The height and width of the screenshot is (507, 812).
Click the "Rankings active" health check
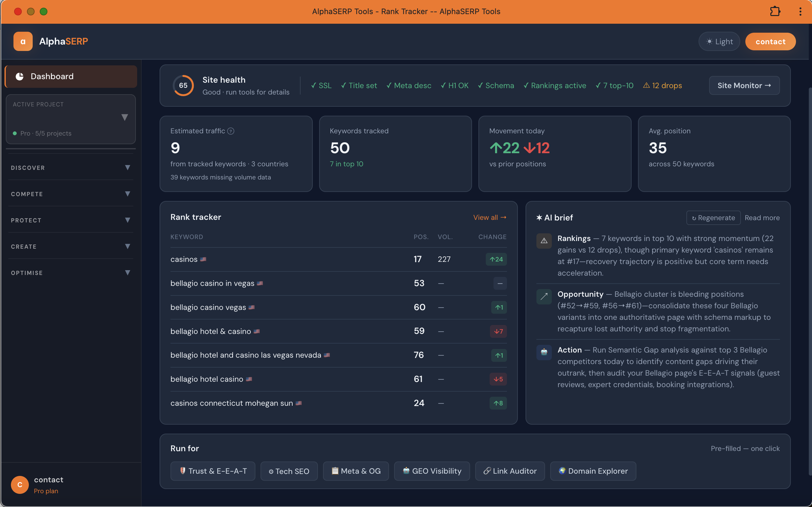pos(554,86)
